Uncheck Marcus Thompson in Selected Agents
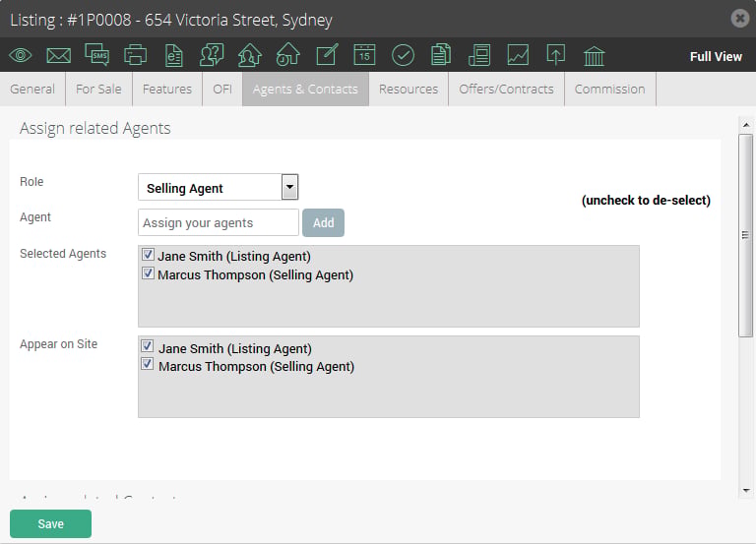756x544 pixels. [148, 273]
